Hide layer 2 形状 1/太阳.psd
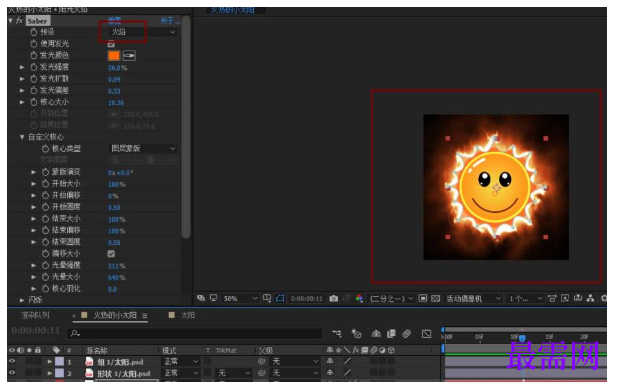The width and height of the screenshot is (618, 387). coord(12,373)
